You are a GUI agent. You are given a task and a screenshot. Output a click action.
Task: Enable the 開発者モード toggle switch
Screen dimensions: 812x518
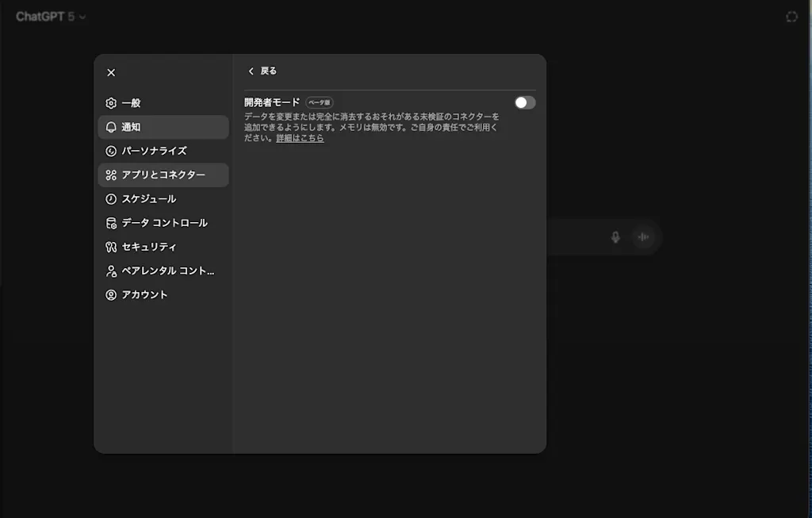525,102
